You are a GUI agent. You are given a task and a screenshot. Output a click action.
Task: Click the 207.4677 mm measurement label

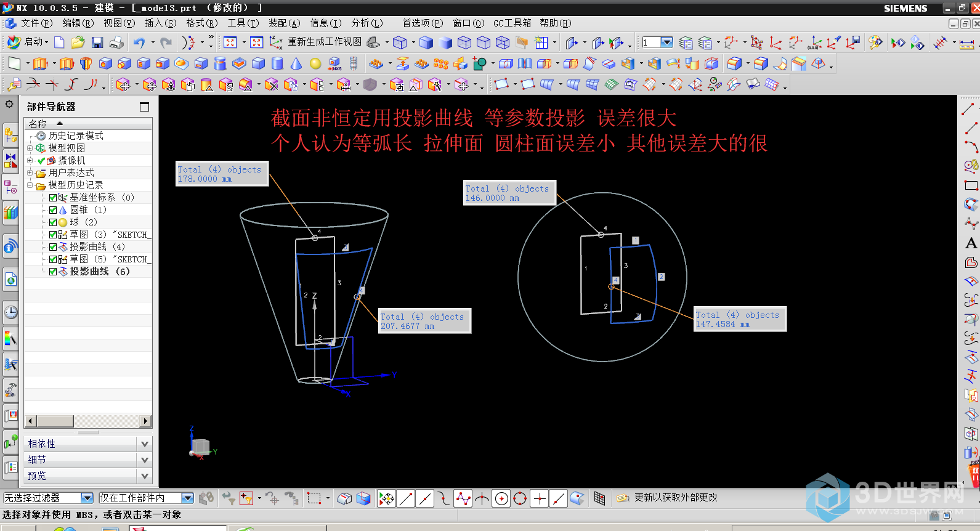coord(425,321)
